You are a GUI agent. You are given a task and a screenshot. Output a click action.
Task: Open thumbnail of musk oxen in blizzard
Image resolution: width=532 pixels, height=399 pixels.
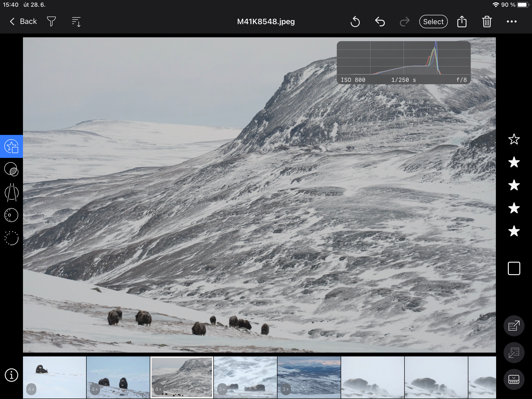point(245,377)
